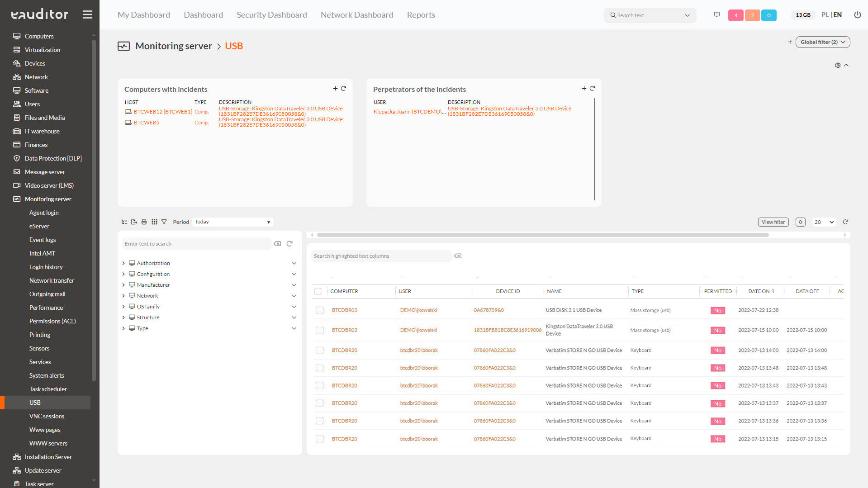The image size is (868, 488).
Task: Refresh the USB table at far right
Action: click(845, 222)
